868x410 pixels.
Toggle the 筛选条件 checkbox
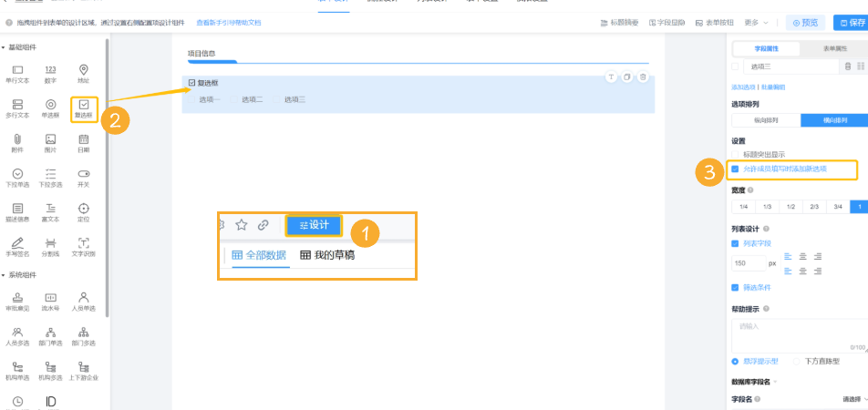click(x=735, y=288)
